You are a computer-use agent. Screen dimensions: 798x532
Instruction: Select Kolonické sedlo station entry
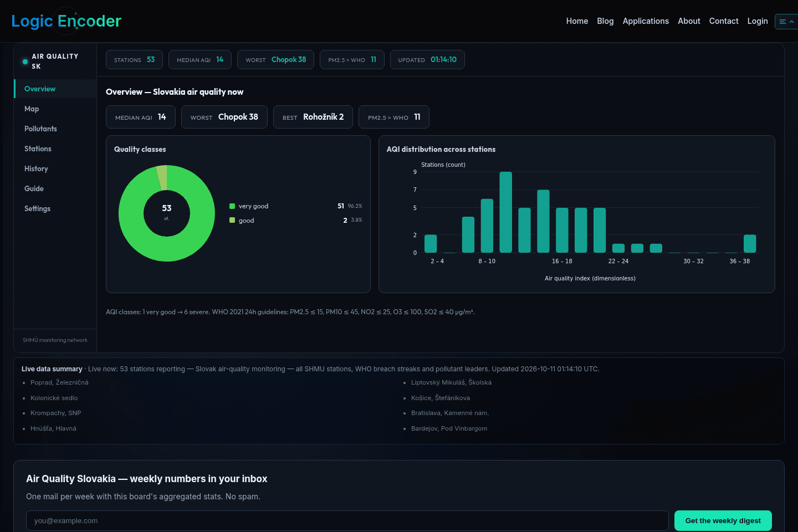tap(54, 398)
